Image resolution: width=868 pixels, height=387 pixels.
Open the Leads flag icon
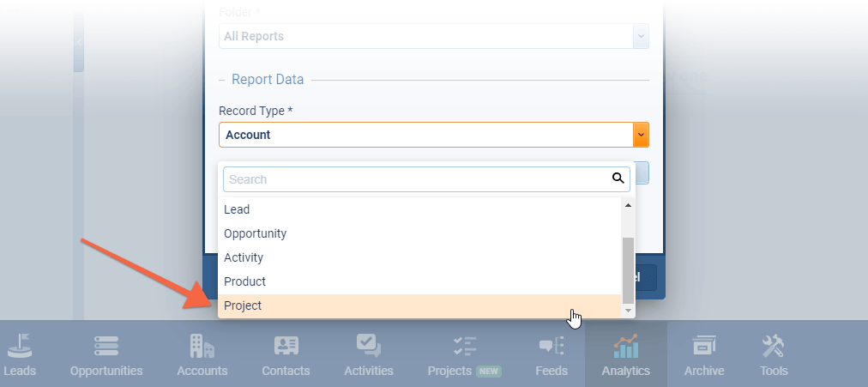(19, 347)
